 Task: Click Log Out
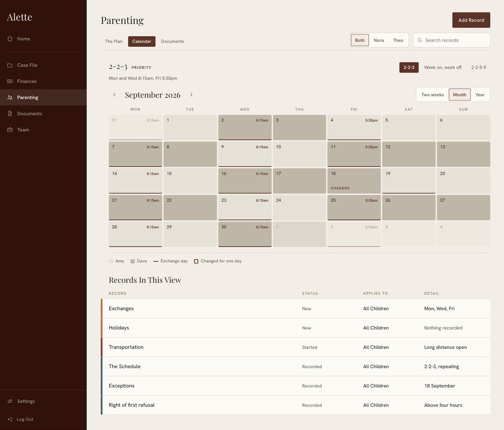click(43, 419)
